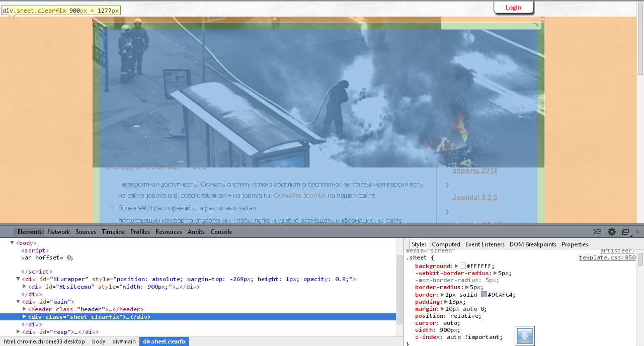Screen dimensions: 644x346
Task: Open the template.css:850 source link
Action: [607, 257]
